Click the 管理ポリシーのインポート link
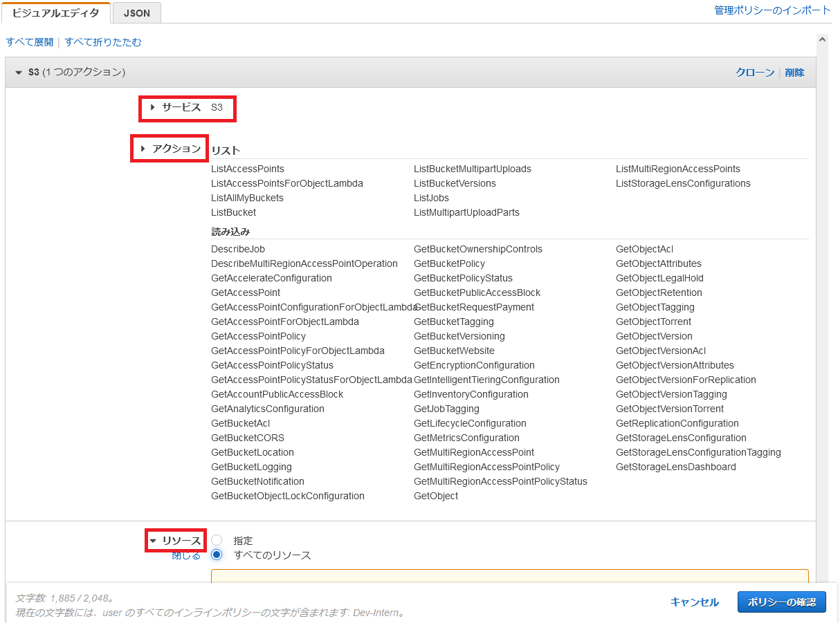840x623 pixels. point(772,10)
